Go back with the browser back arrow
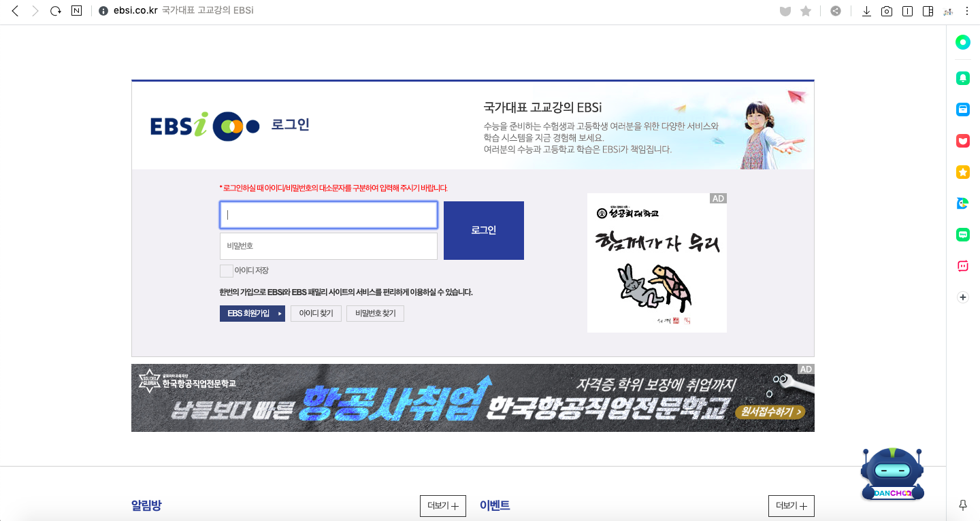This screenshot has height=521, width=980. tap(15, 11)
